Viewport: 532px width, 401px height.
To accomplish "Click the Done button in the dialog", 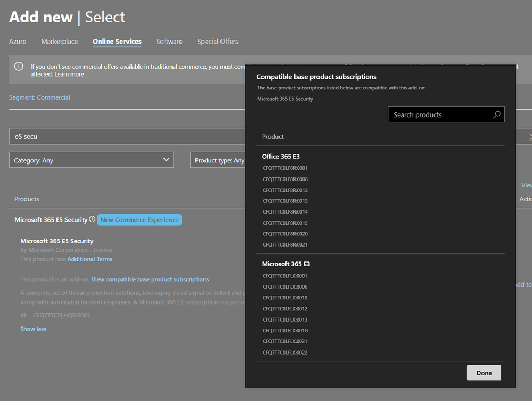I will 484,373.
